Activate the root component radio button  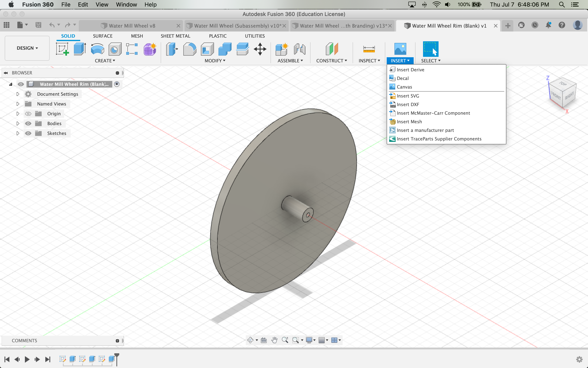[x=117, y=84]
